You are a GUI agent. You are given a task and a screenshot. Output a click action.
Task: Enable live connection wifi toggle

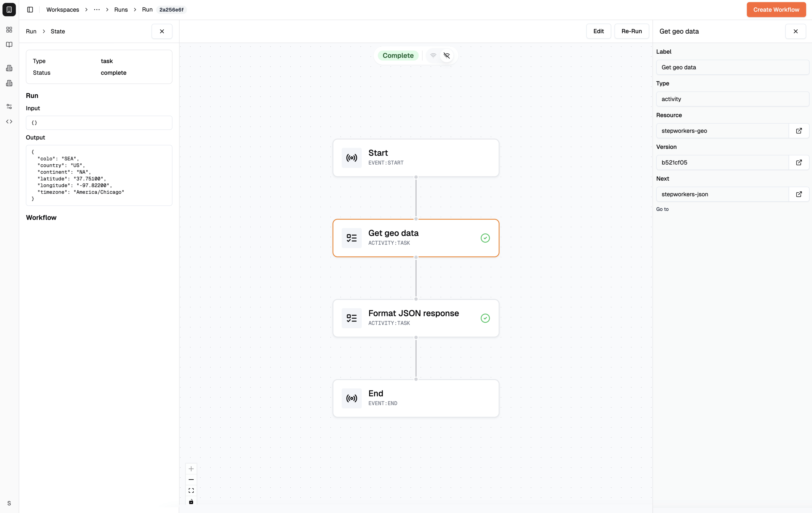tap(433, 56)
